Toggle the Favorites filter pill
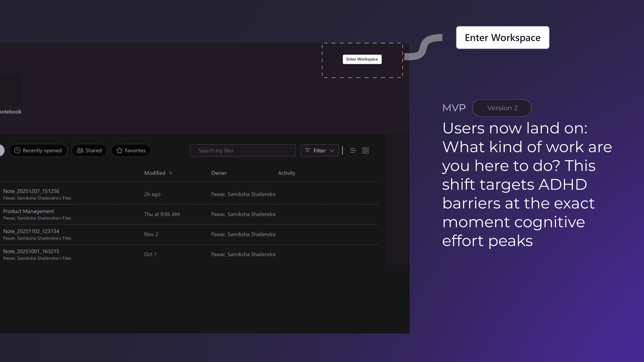 pos(135,150)
